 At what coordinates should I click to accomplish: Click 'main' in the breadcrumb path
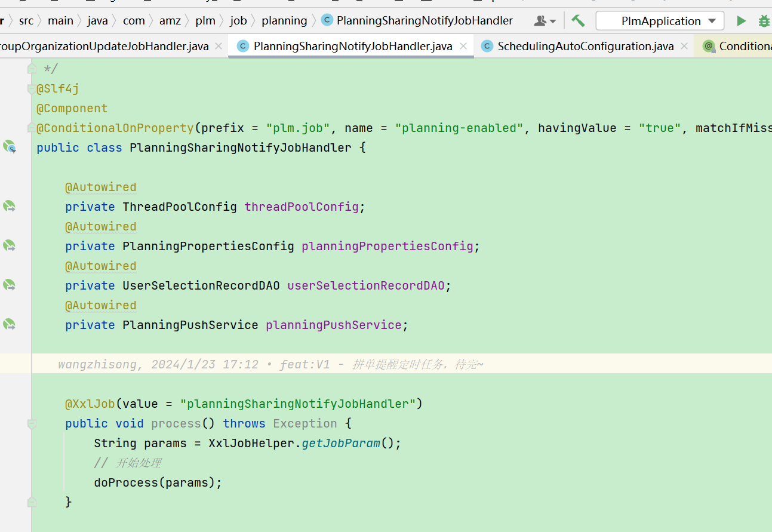[x=60, y=20]
